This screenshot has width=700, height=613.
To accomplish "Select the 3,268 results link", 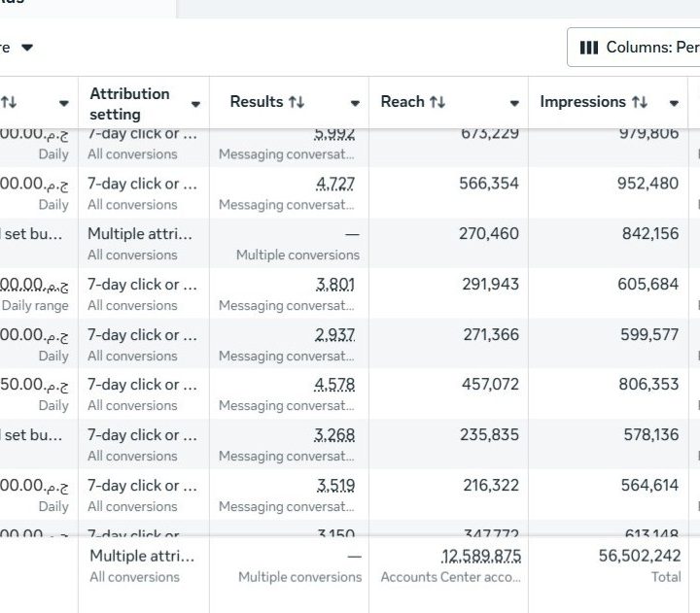I will [335, 435].
